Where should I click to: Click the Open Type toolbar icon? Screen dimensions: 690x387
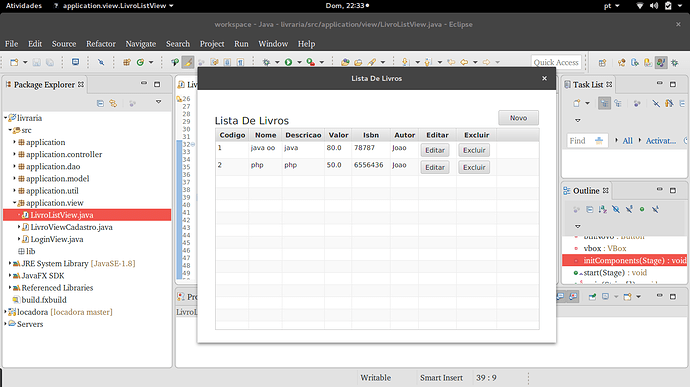coord(345,63)
